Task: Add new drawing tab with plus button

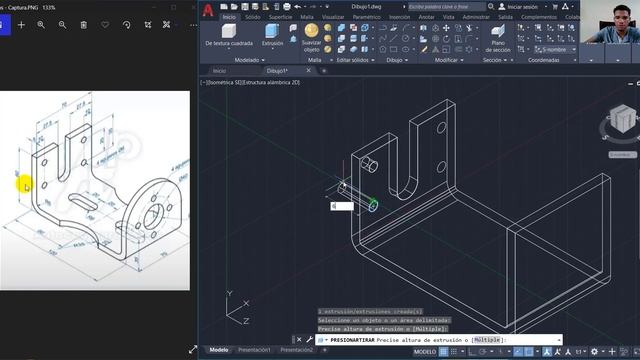Action: pyautogui.click(x=324, y=71)
